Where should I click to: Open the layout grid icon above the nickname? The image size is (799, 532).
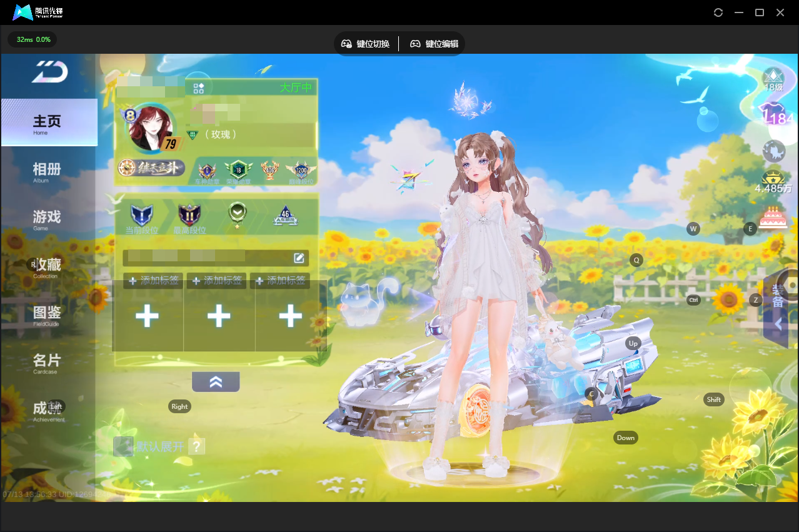[x=199, y=88]
